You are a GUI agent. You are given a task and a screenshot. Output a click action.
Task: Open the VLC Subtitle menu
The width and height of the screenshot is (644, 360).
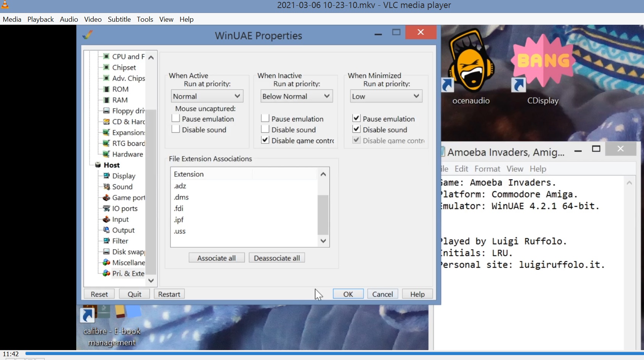pos(119,19)
